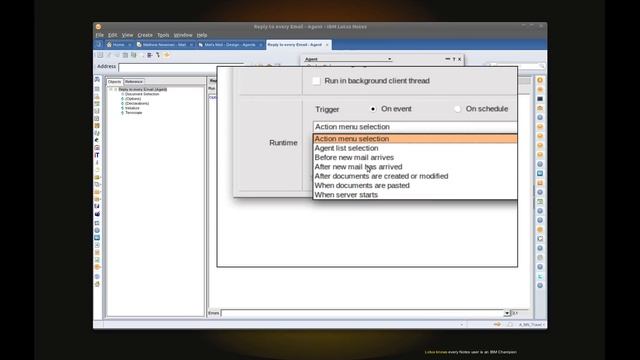Click the yellow arrow icon in the toolbar

[167, 55]
